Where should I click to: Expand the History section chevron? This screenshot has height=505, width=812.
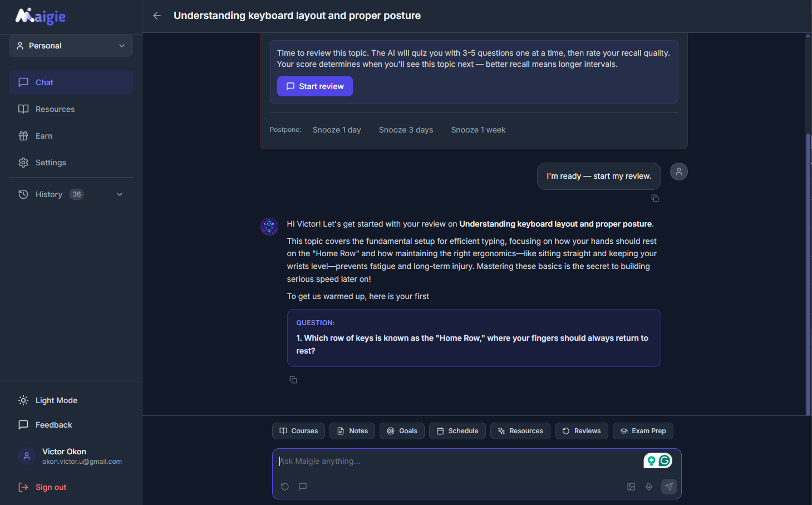click(x=120, y=194)
